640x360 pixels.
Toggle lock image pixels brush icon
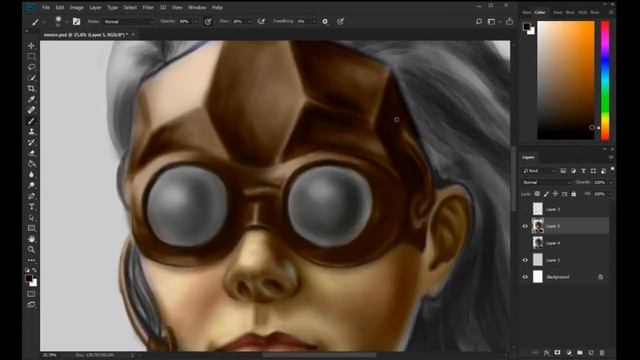546,194
